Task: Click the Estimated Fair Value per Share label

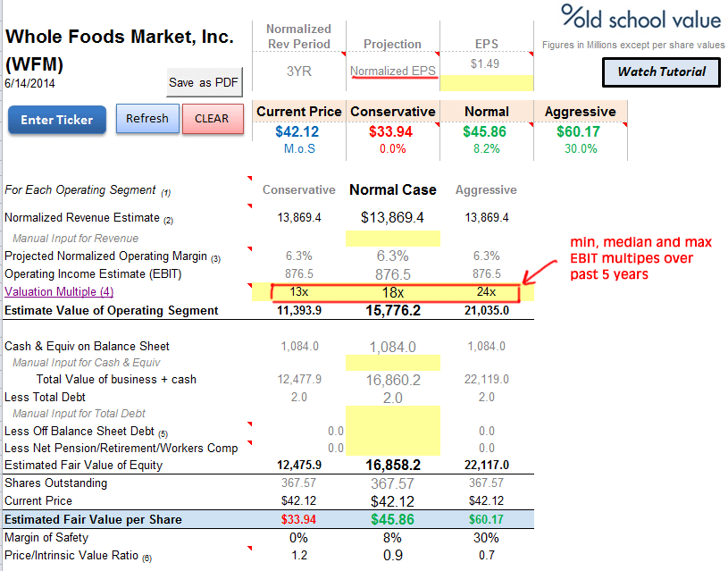Action: tap(93, 519)
